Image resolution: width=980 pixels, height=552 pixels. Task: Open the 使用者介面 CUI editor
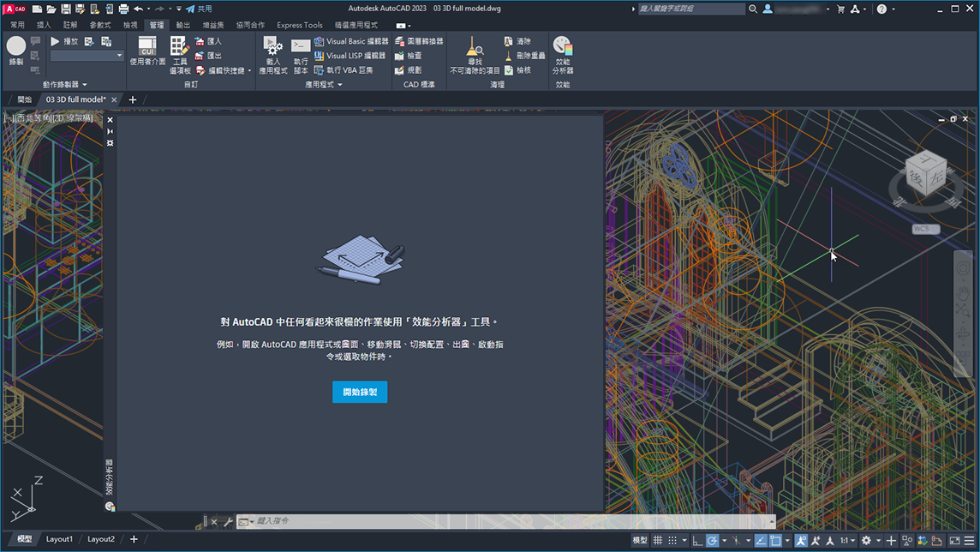(147, 50)
